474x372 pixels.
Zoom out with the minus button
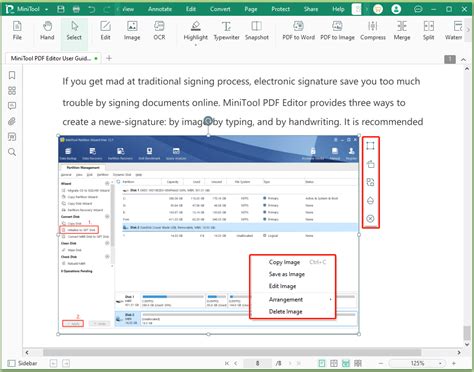click(381, 363)
